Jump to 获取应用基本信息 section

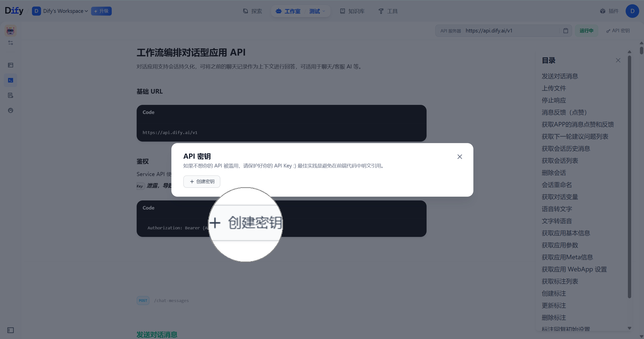(x=566, y=233)
